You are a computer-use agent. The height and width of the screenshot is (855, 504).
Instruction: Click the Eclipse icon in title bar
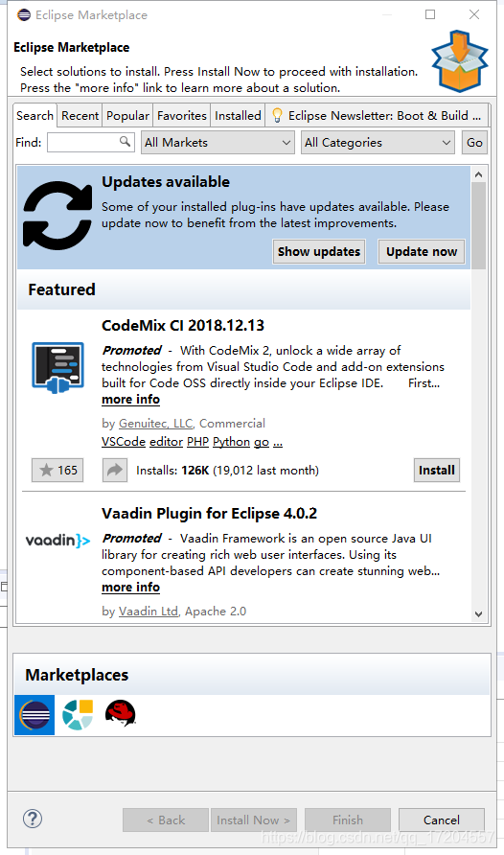pyautogui.click(x=23, y=14)
